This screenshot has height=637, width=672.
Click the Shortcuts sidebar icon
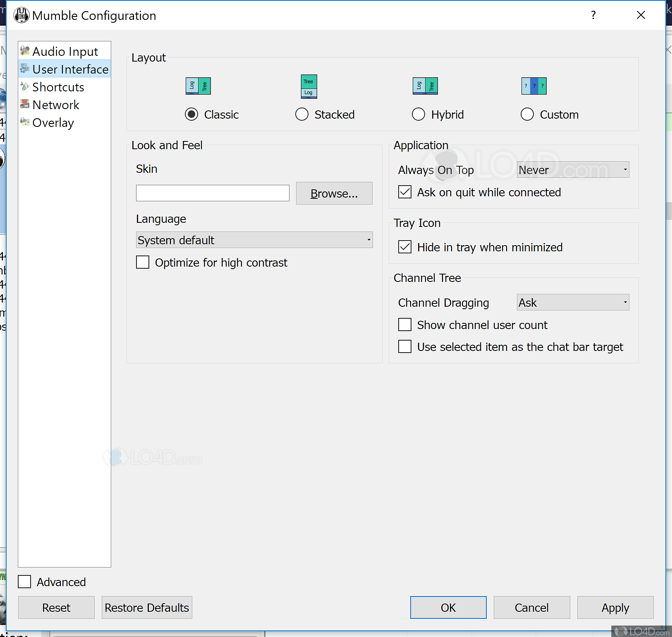click(25, 87)
